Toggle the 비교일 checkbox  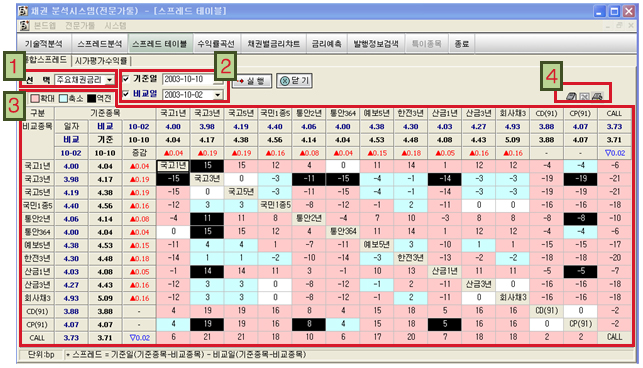tap(126, 94)
